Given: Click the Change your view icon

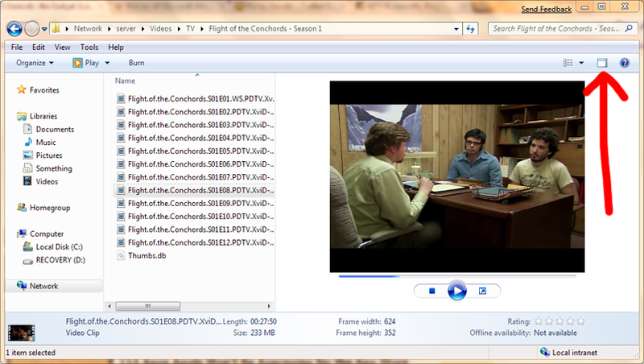Looking at the screenshot, I should pos(568,63).
